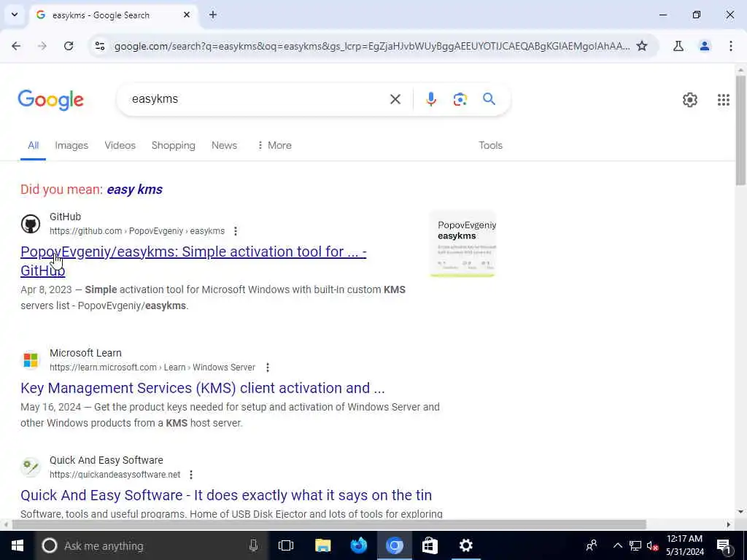Click the Quick And Easy Software favicon

click(x=31, y=467)
